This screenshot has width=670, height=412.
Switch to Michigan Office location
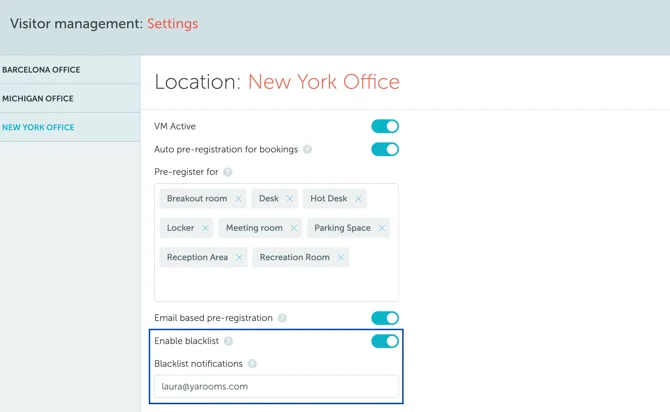tap(38, 99)
